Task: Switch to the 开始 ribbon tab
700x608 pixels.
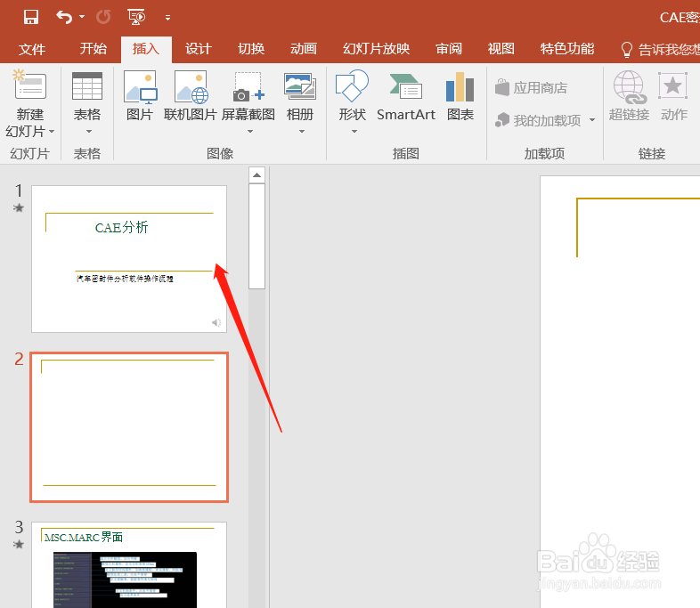Action: coord(94,48)
